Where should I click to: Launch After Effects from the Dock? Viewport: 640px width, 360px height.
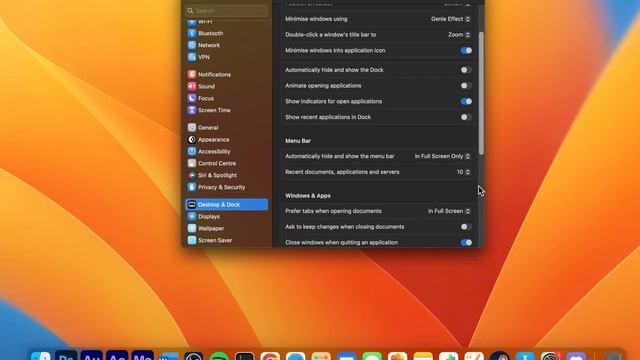coord(117,356)
